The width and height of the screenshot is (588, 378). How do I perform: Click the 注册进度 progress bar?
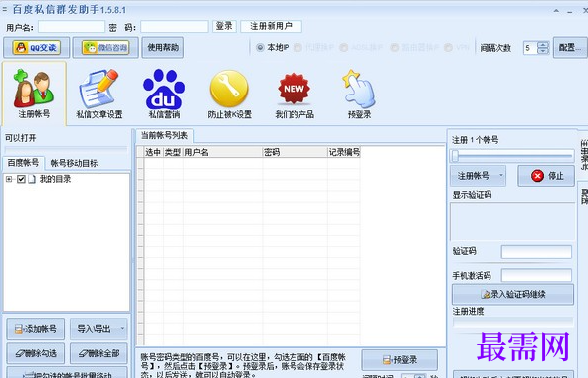[512, 323]
